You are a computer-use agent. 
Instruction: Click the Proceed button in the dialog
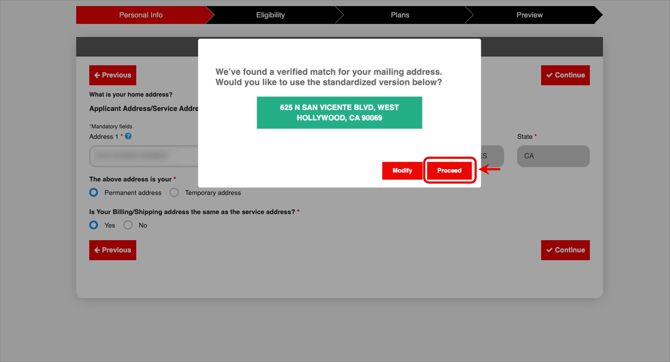click(449, 170)
